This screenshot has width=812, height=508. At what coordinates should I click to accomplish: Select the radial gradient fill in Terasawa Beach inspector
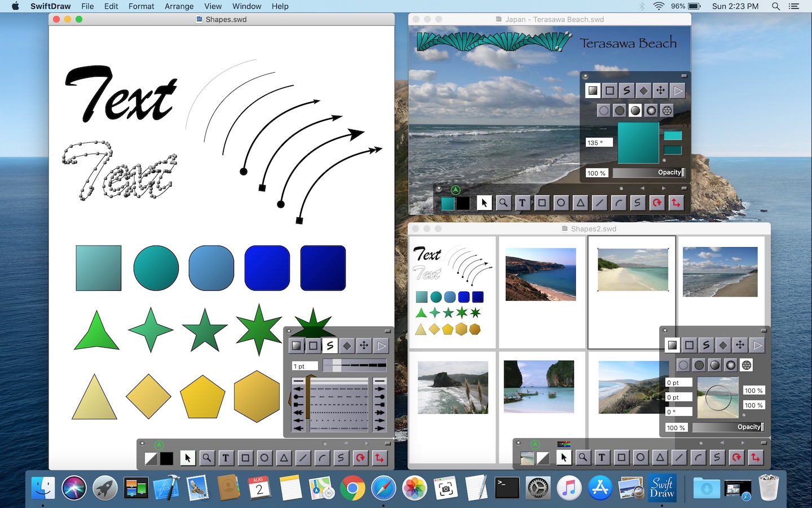651,111
